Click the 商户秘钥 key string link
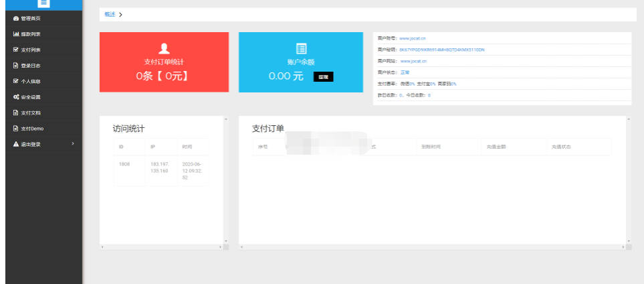The image size is (644, 284). (441, 50)
